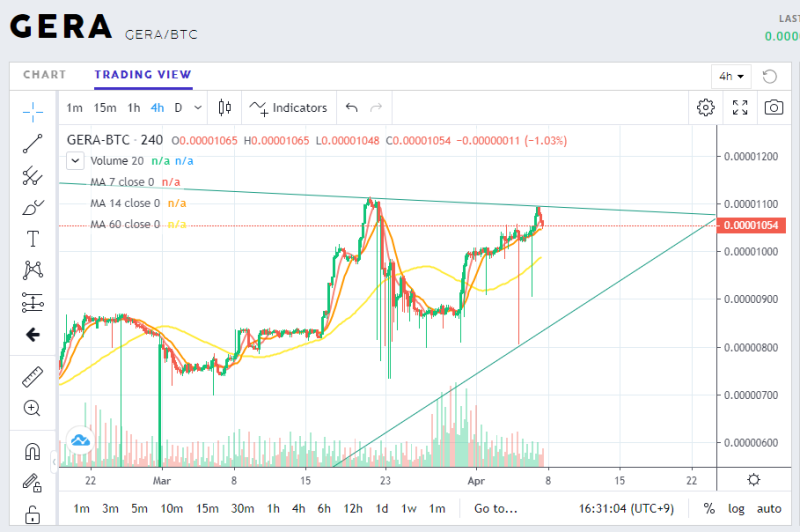
Task: Set 1w range in bottom bar
Action: [x=409, y=509]
